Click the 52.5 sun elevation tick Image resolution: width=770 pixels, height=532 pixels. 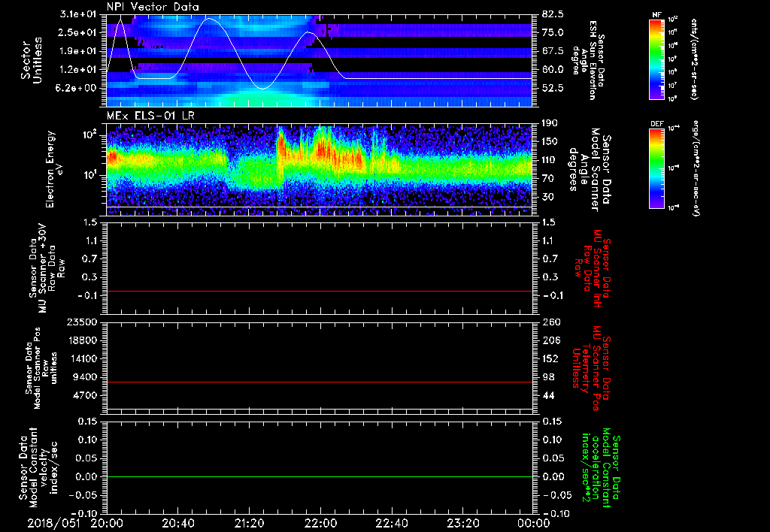click(x=553, y=89)
